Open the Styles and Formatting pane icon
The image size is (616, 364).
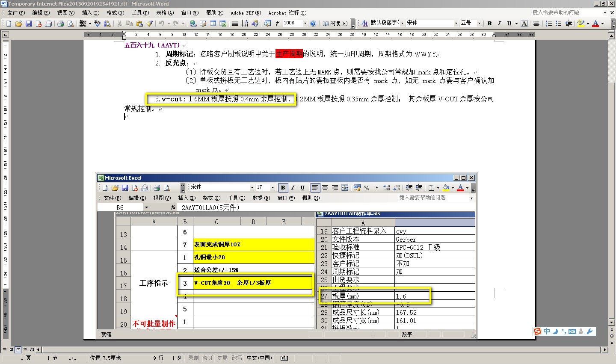coord(364,24)
